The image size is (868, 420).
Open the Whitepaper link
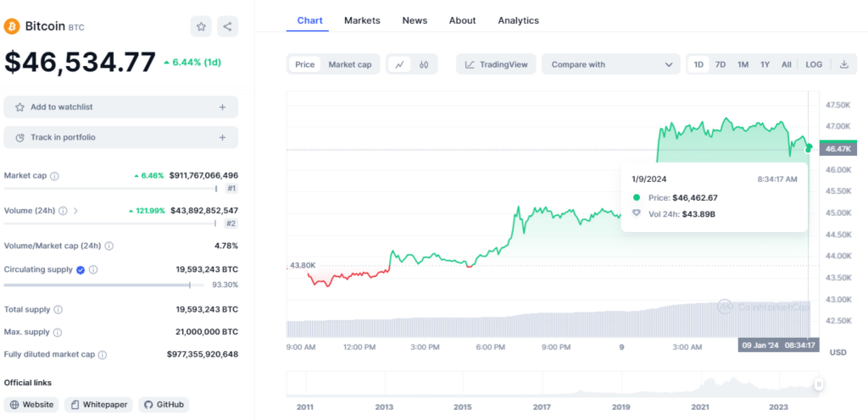pyautogui.click(x=98, y=405)
